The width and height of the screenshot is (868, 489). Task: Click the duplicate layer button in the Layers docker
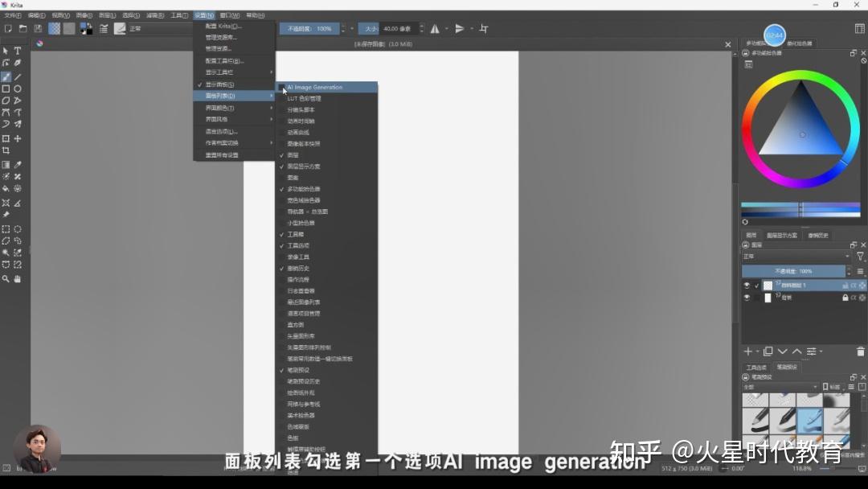768,351
